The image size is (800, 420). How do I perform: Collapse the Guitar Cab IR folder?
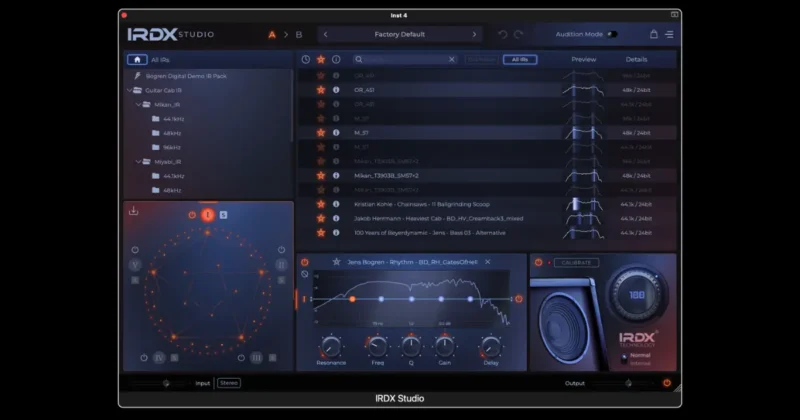(x=130, y=90)
